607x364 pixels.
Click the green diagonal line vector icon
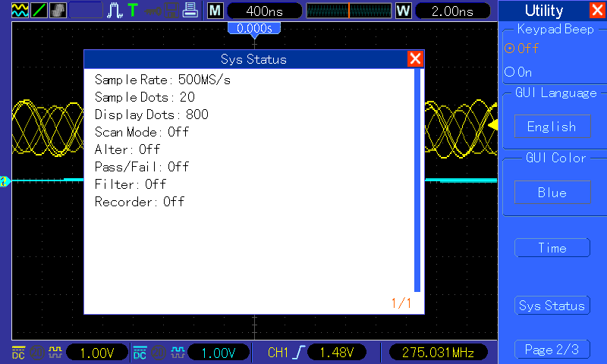point(39,10)
